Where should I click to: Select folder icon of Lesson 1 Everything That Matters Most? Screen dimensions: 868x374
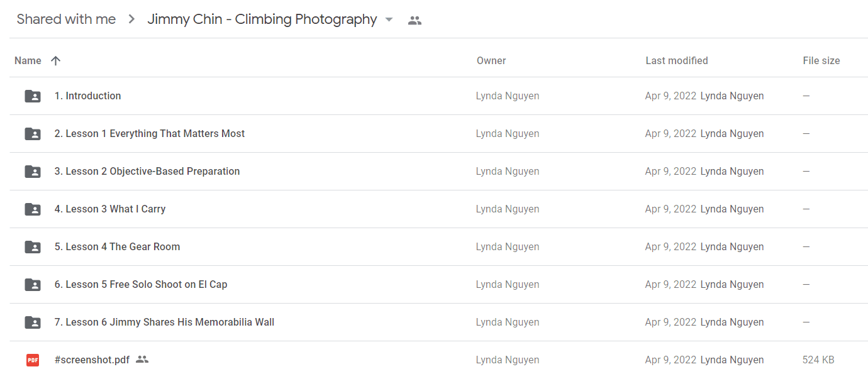33,134
